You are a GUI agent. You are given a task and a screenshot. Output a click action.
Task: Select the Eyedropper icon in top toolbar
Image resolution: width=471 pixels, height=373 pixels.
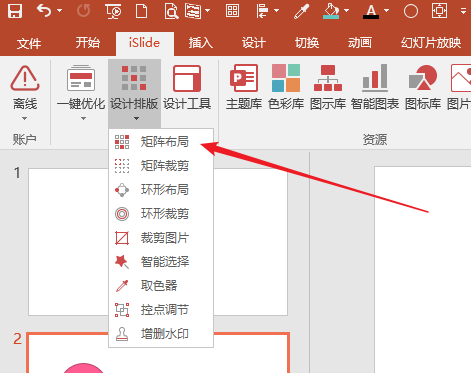pyautogui.click(x=301, y=11)
